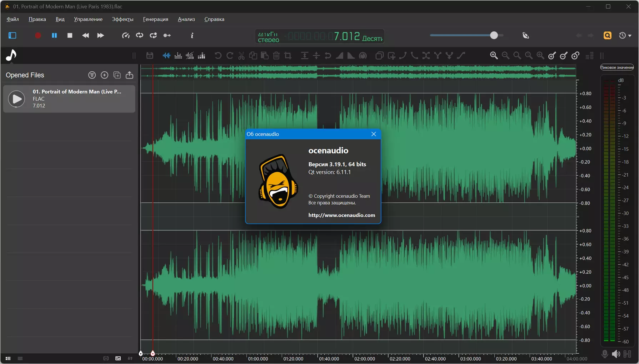Toggle loop playback
The height and width of the screenshot is (364, 639).
pyautogui.click(x=140, y=35)
